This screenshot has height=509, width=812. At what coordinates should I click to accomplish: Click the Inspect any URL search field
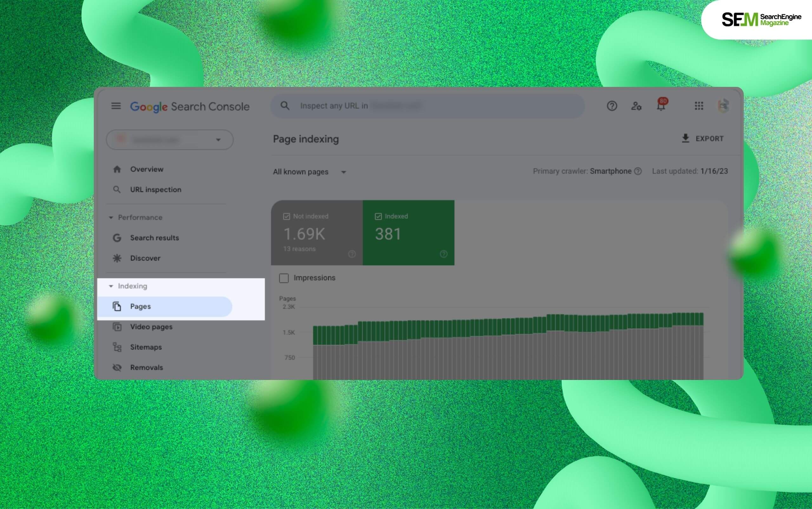point(428,106)
